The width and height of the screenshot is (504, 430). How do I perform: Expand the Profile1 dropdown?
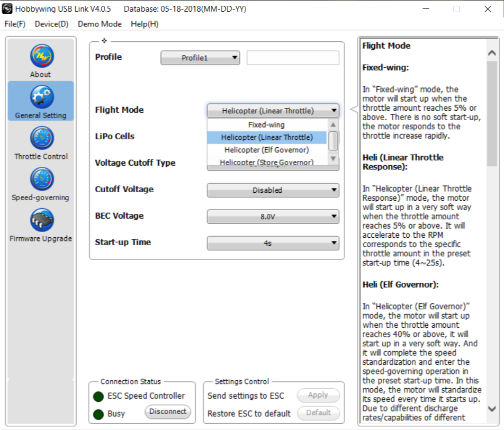[200, 58]
